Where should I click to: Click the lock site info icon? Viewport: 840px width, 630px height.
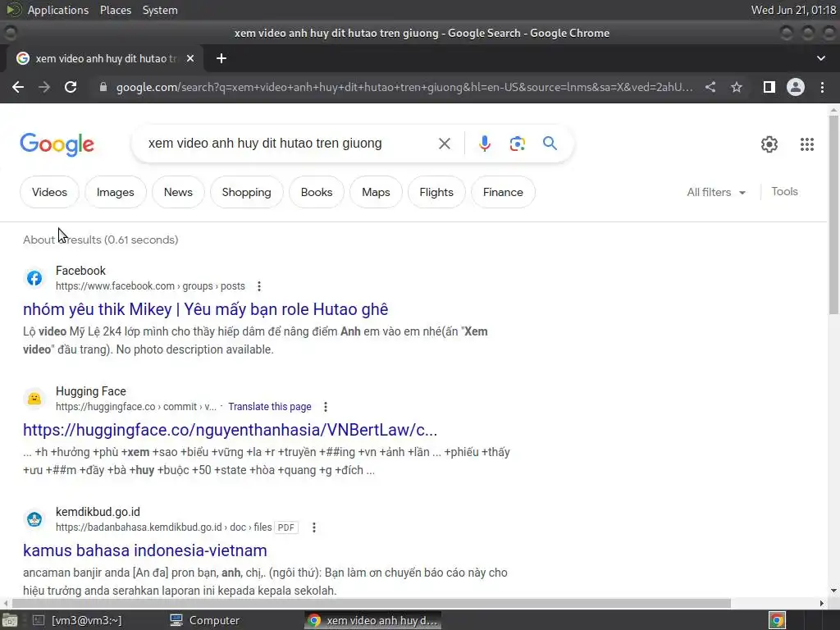[x=103, y=87]
